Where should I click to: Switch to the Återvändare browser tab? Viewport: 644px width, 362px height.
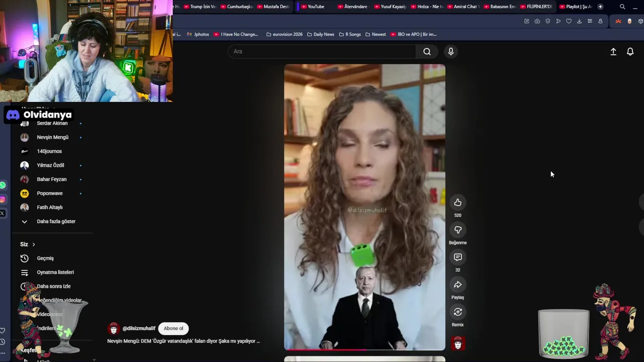click(x=353, y=7)
